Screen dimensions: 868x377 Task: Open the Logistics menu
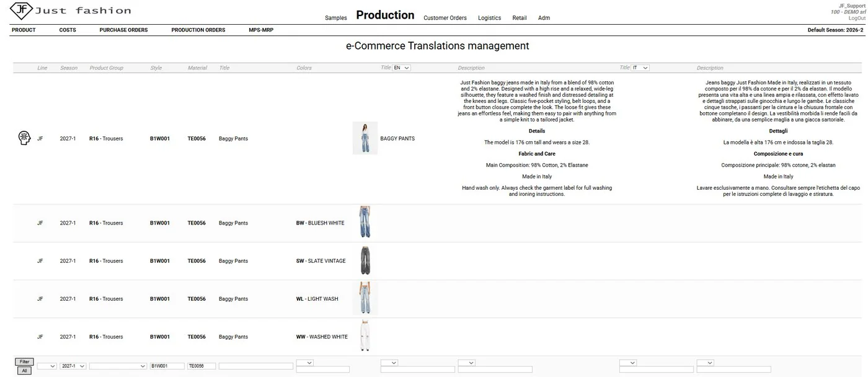coord(489,18)
